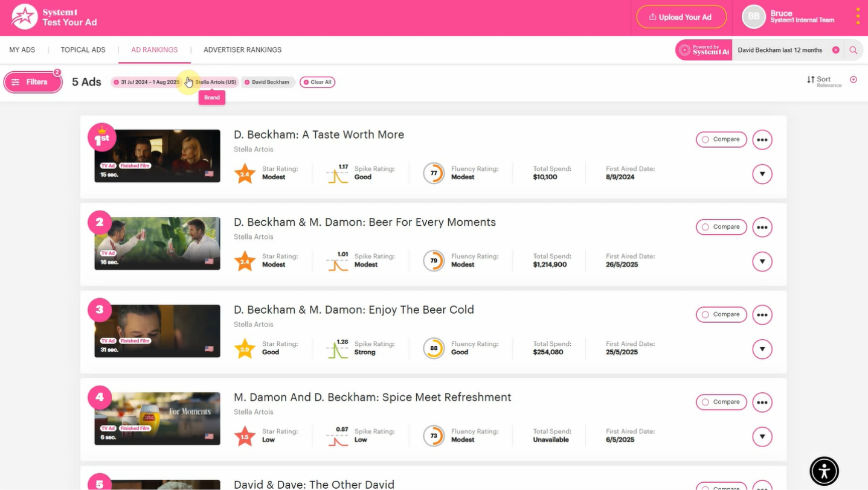
Task: Expand details for A Taste Worth More
Action: 762,174
